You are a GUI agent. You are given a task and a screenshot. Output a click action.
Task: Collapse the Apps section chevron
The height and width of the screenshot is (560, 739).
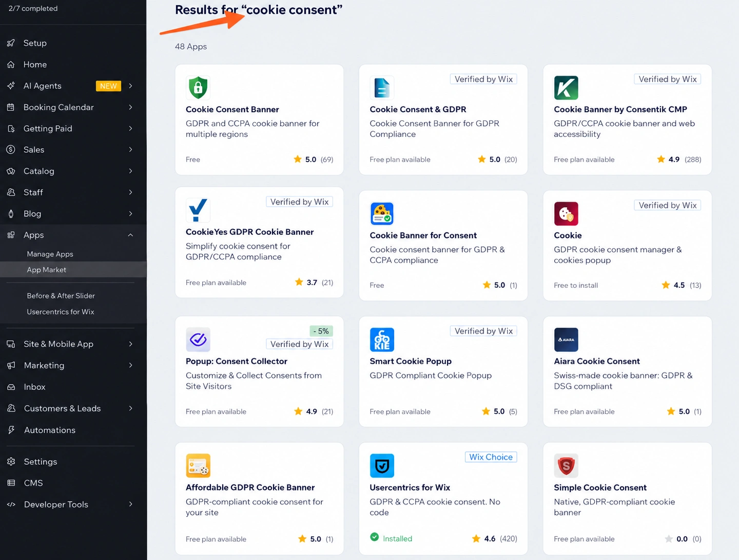tap(130, 235)
